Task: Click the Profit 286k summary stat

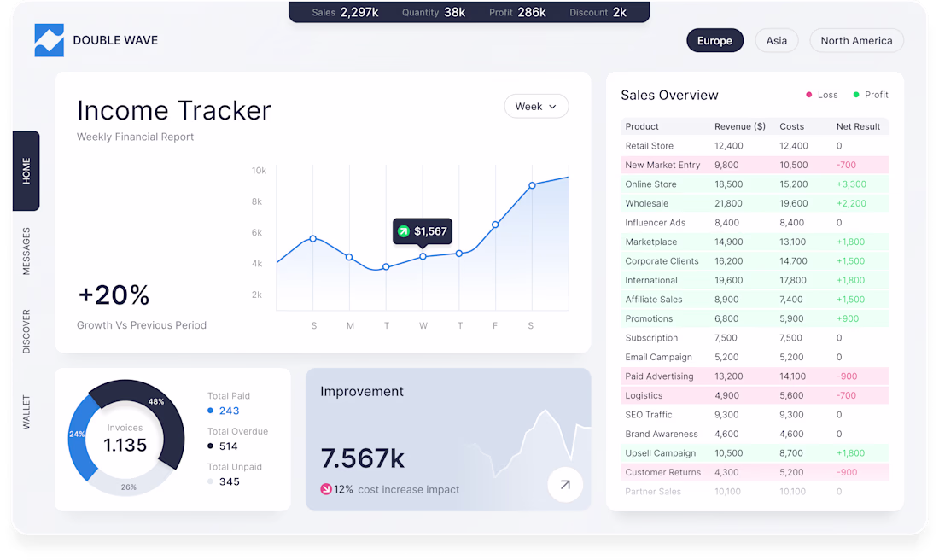Action: [517, 13]
